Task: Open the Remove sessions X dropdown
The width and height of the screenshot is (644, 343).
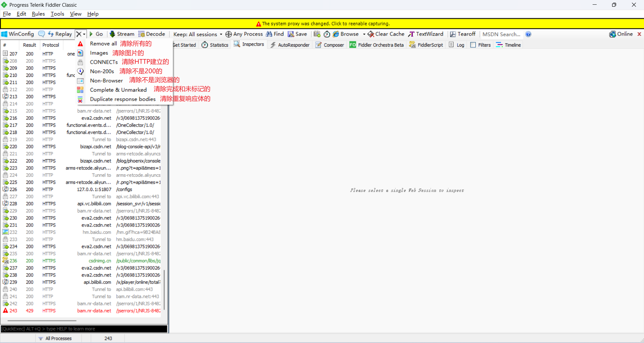Action: [81, 34]
